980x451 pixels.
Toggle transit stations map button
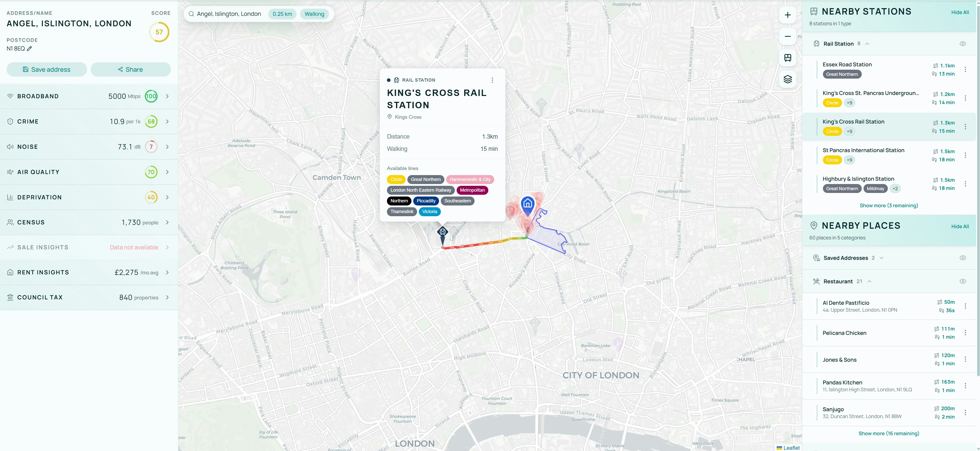[787, 58]
